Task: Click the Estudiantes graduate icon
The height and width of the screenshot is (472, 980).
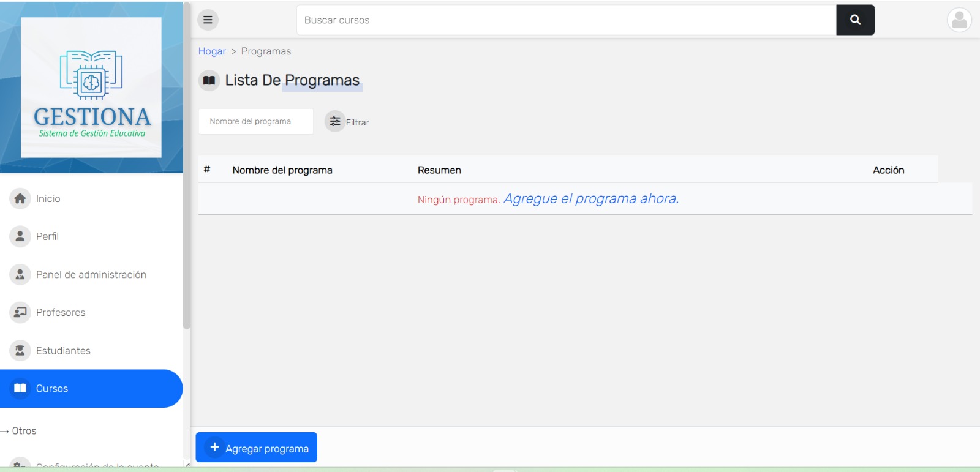Action: 20,350
